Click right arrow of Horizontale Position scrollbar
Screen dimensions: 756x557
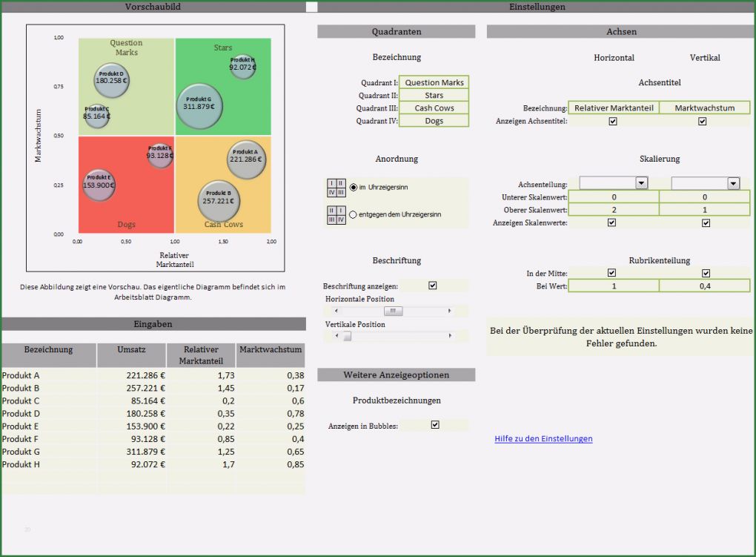pos(449,312)
